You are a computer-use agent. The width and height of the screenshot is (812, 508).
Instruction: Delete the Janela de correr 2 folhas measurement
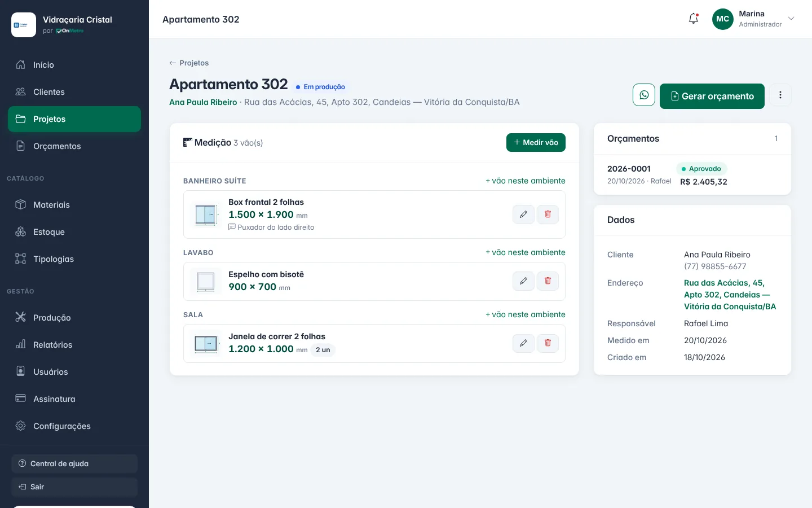[548, 343]
